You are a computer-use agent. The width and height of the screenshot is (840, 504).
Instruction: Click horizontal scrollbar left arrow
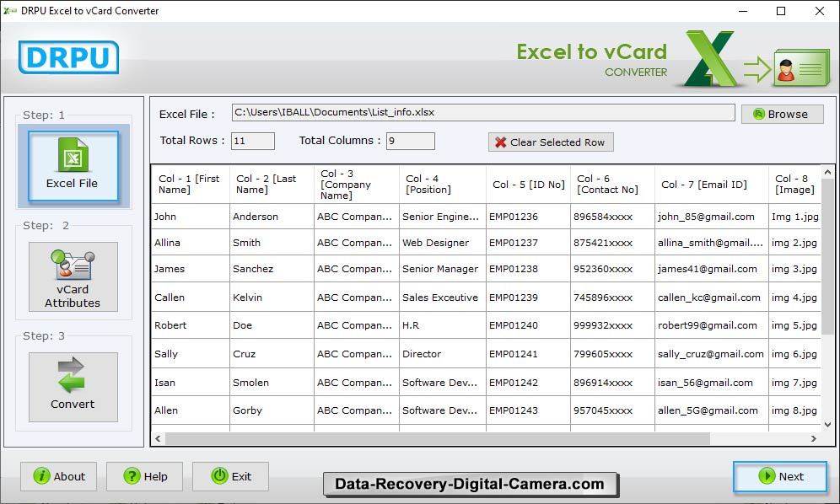[x=158, y=438]
